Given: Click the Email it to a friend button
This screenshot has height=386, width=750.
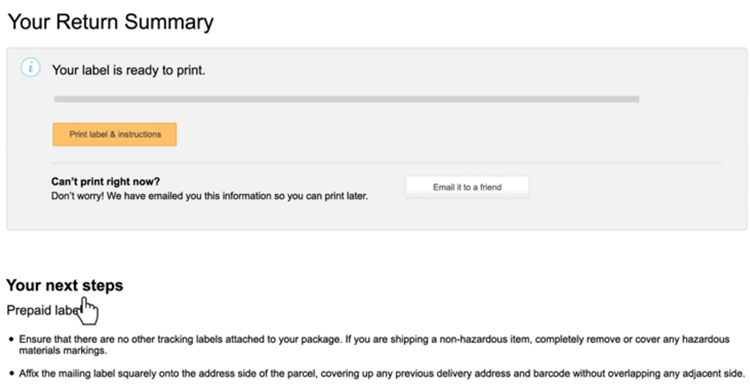Looking at the screenshot, I should [x=467, y=187].
